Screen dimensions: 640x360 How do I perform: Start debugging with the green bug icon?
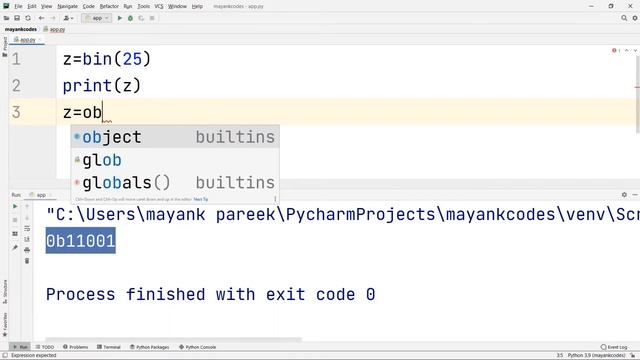130,18
